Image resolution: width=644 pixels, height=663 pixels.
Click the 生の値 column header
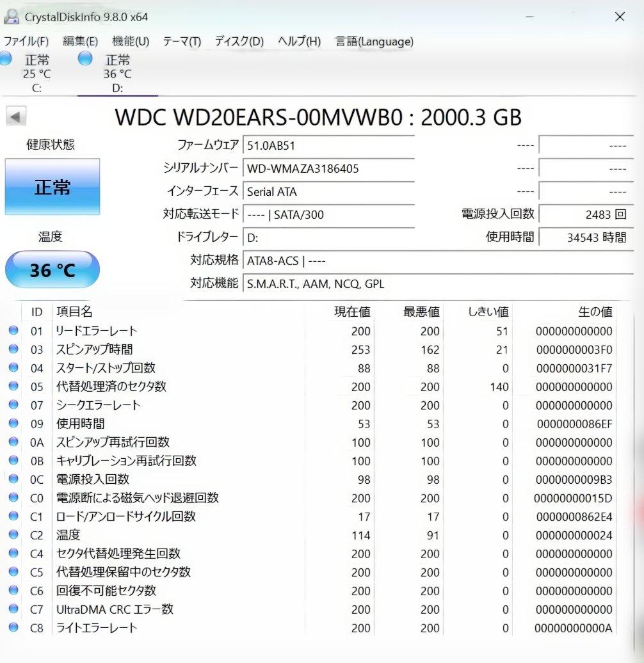595,312
